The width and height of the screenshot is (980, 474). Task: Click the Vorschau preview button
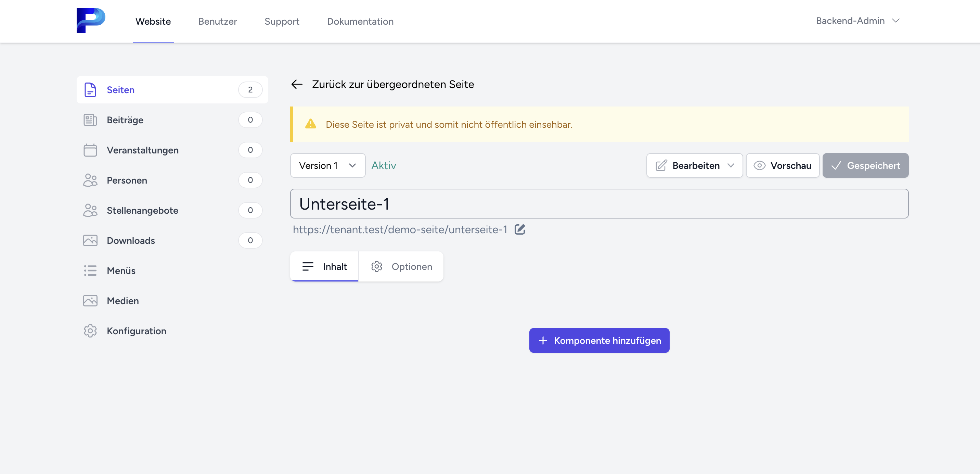[x=782, y=166]
